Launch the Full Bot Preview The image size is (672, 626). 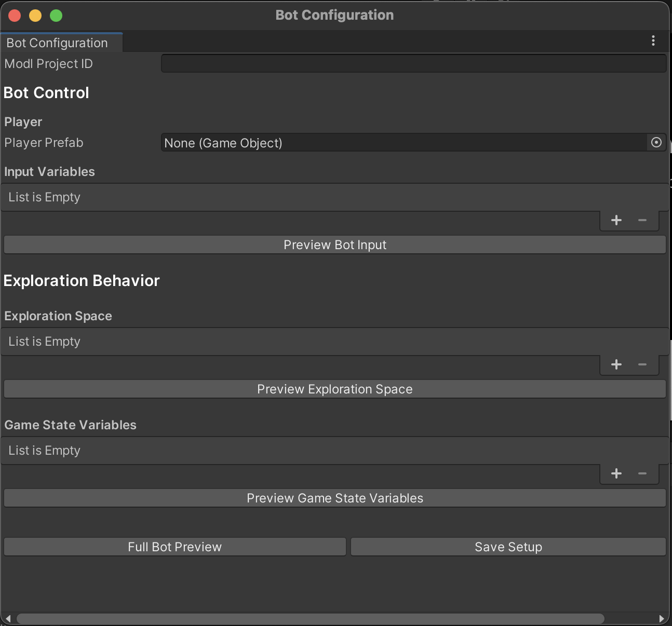click(174, 547)
